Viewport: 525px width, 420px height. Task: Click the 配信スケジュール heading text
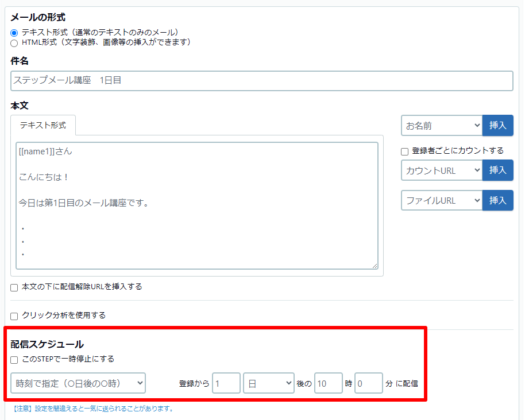click(47, 344)
